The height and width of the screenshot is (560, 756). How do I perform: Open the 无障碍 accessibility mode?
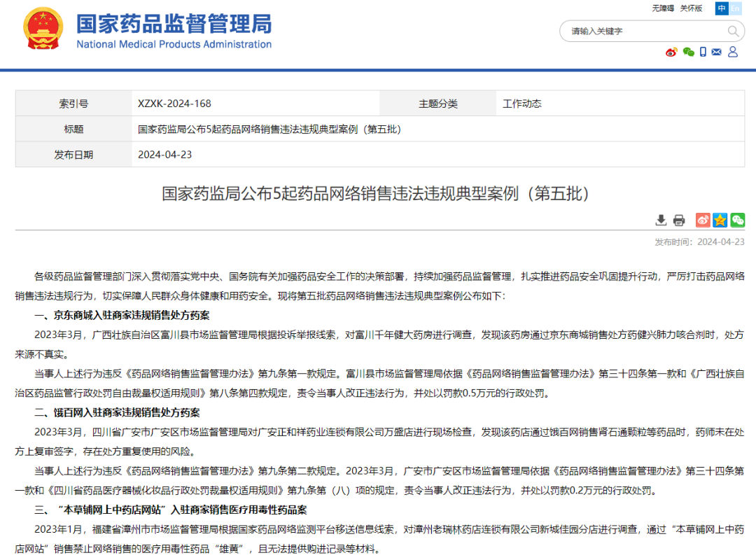tap(662, 8)
